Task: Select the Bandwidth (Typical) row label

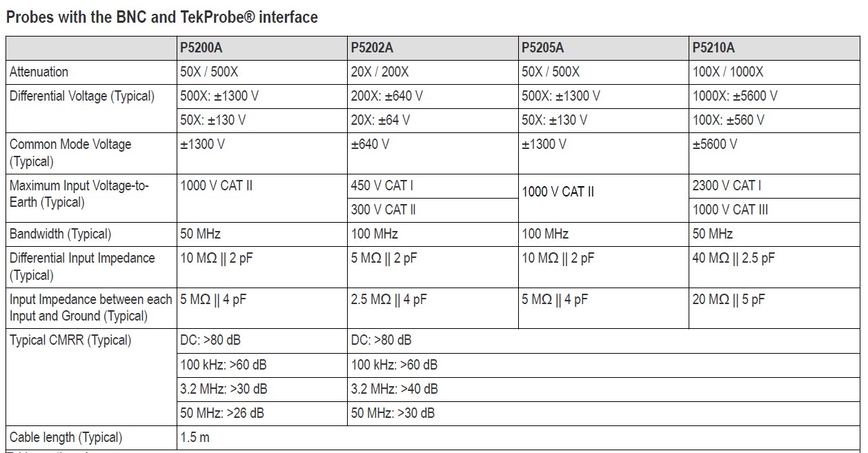Action: tap(61, 234)
